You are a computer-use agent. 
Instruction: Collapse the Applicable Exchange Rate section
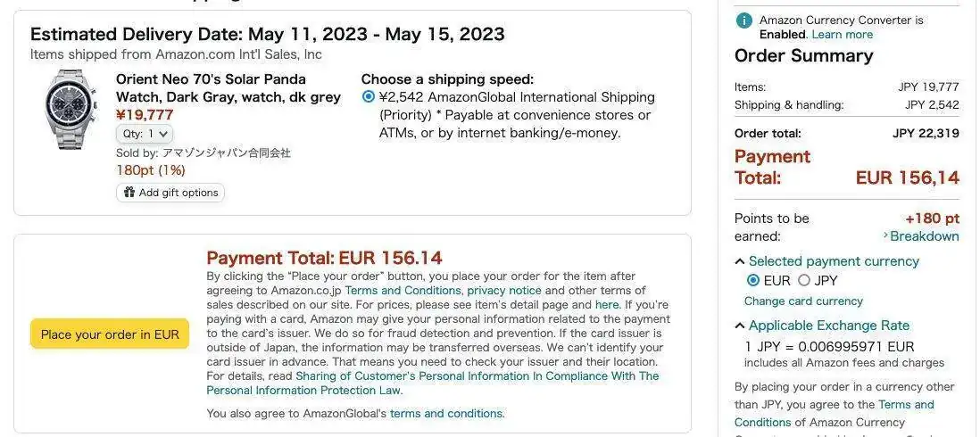pos(740,326)
